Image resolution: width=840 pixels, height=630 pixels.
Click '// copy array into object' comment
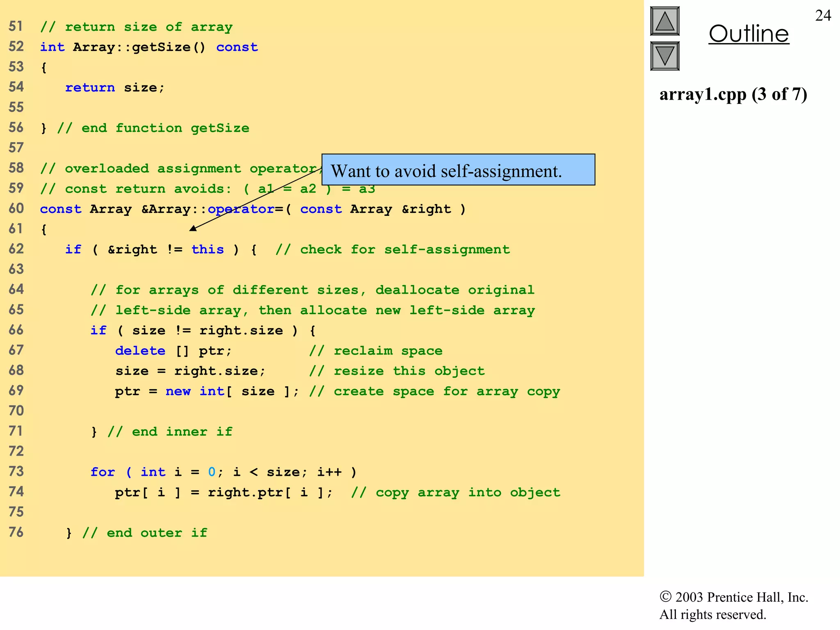tap(455, 493)
